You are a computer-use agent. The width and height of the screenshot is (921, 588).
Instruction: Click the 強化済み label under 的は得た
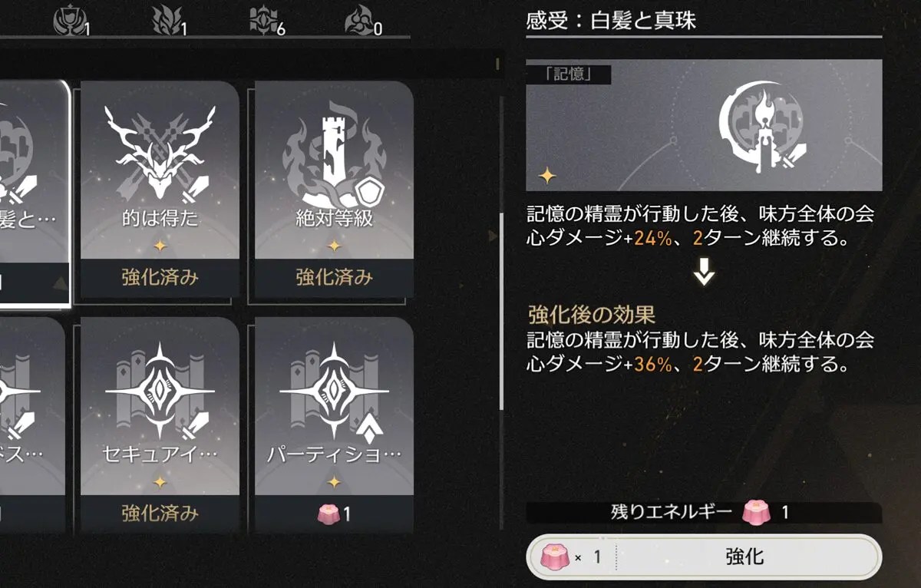[160, 278]
